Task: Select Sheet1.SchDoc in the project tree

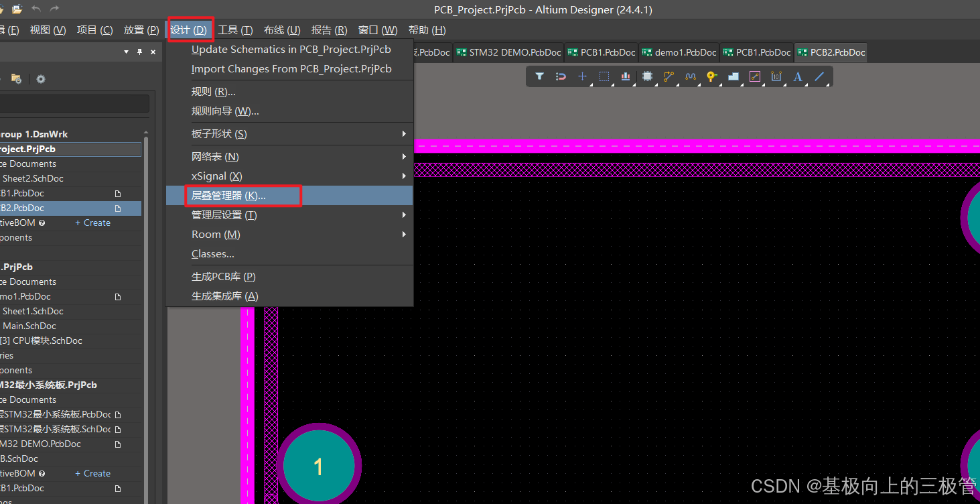Action: (33, 311)
